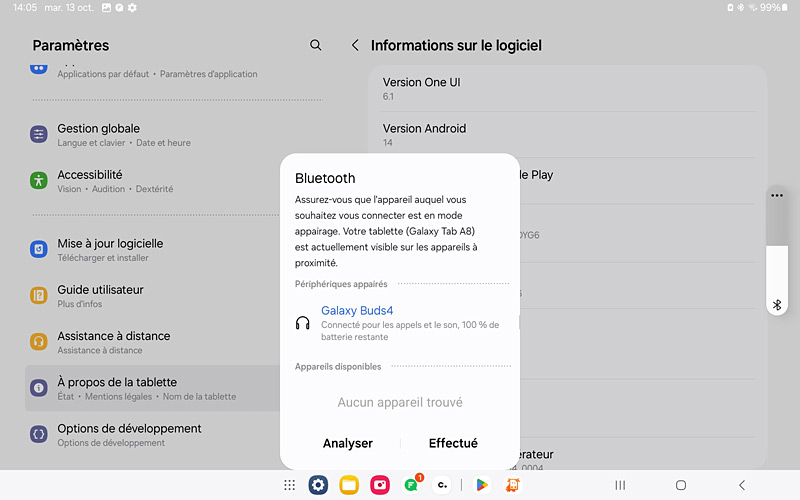
Task: Launch Settings gear app from taskbar
Action: pos(318,485)
